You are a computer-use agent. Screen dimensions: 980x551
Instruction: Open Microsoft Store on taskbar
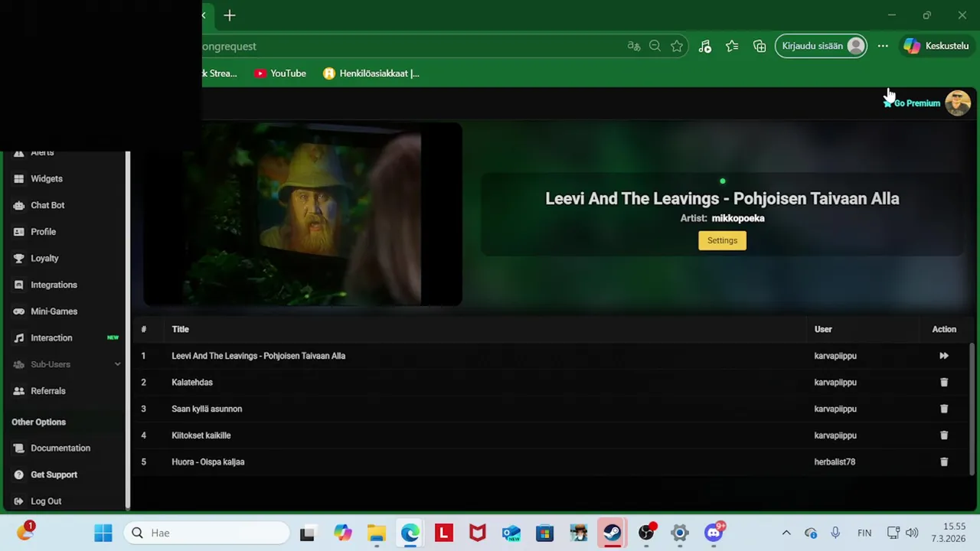[x=544, y=533]
